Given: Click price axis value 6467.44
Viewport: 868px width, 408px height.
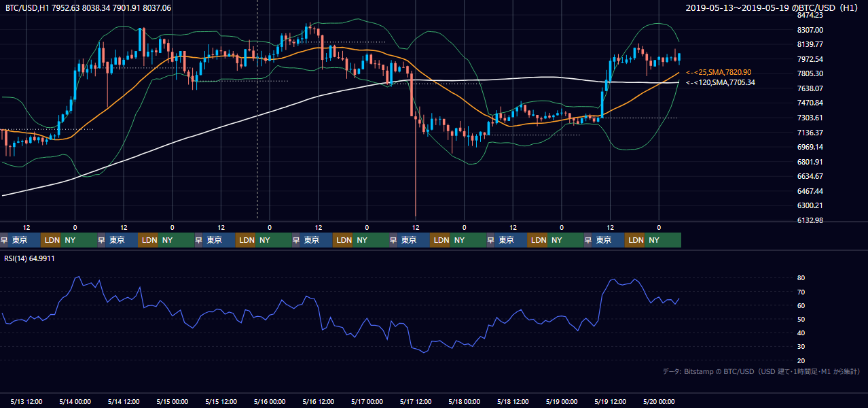Looking at the screenshot, I should pyautogui.click(x=811, y=191).
